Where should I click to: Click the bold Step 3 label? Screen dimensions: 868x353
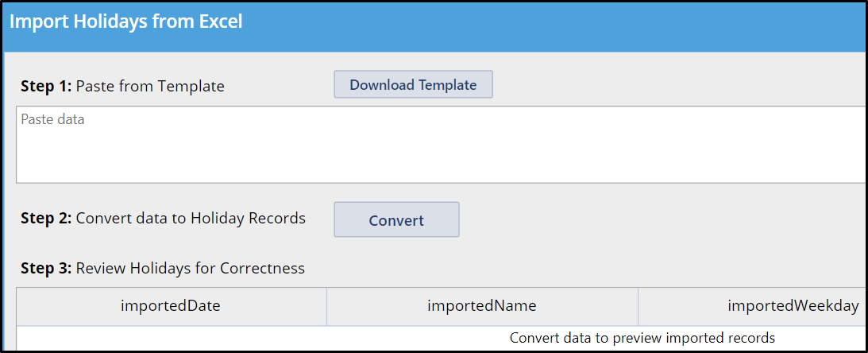46,268
